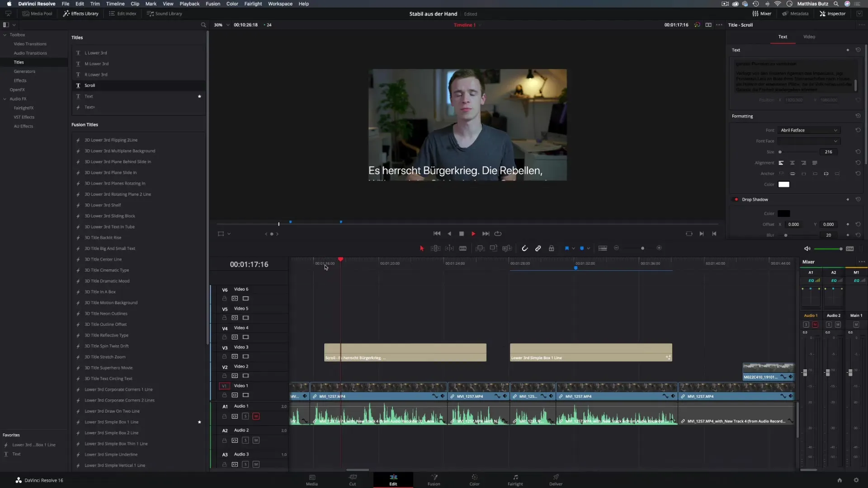868x488 pixels.
Task: Toggle the Video 6 track enable icon
Action: 245,299
